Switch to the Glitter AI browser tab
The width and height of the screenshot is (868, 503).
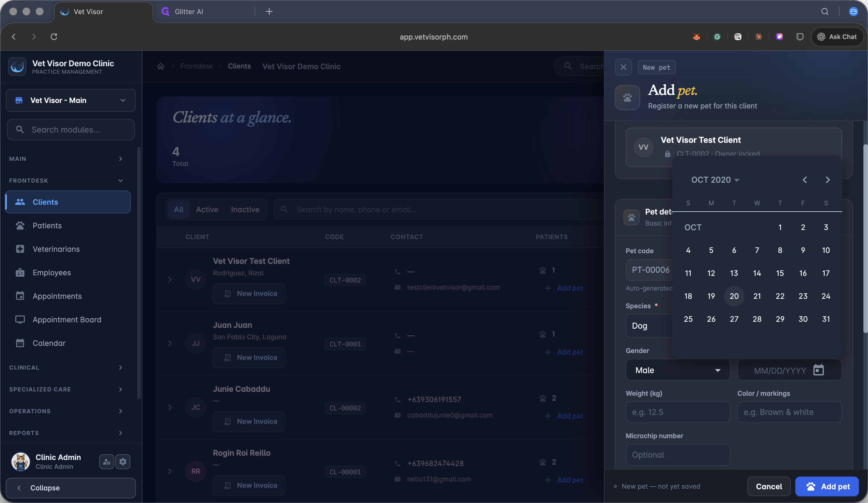pyautogui.click(x=203, y=12)
